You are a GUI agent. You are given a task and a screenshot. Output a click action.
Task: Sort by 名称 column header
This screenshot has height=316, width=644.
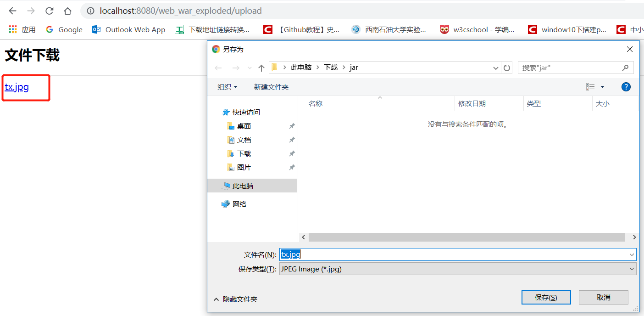tap(316, 103)
